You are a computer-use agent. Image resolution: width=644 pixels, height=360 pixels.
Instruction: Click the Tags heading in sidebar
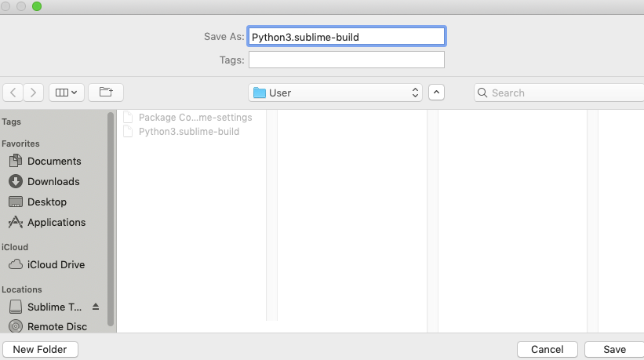pyautogui.click(x=11, y=122)
